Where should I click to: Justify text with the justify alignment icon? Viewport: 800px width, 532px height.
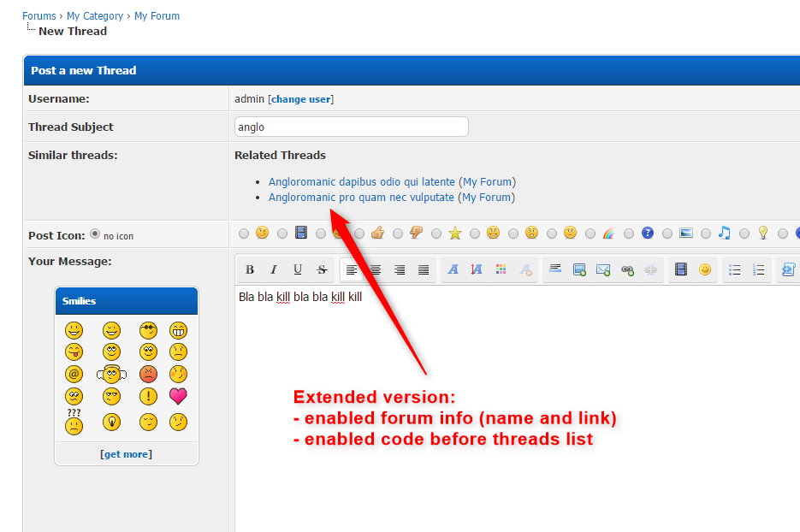click(x=424, y=269)
